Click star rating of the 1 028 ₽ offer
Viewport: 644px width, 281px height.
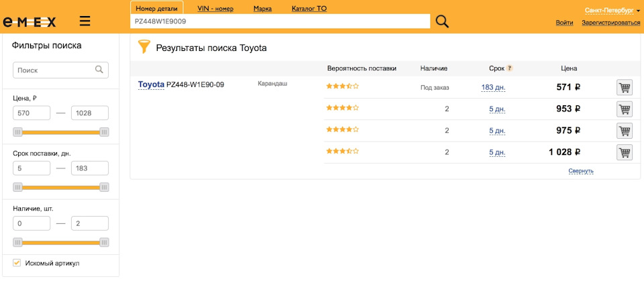click(x=343, y=151)
